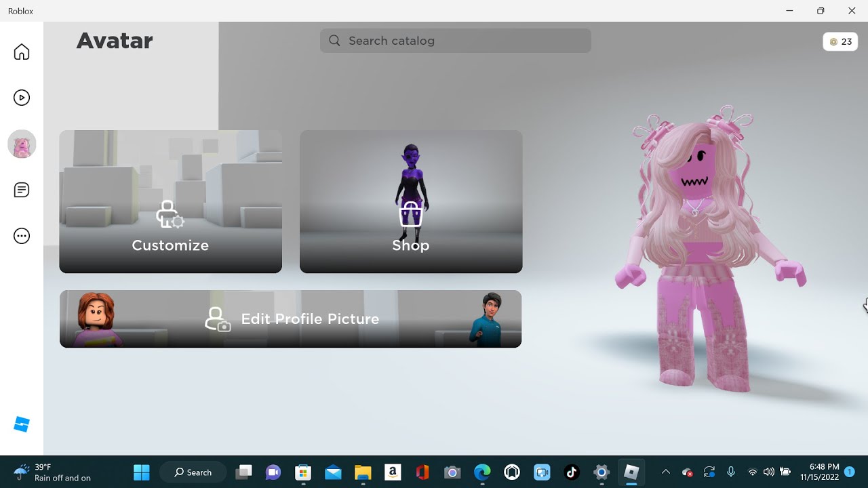
Task: Open the Camera app in taskbar
Action: (452, 472)
